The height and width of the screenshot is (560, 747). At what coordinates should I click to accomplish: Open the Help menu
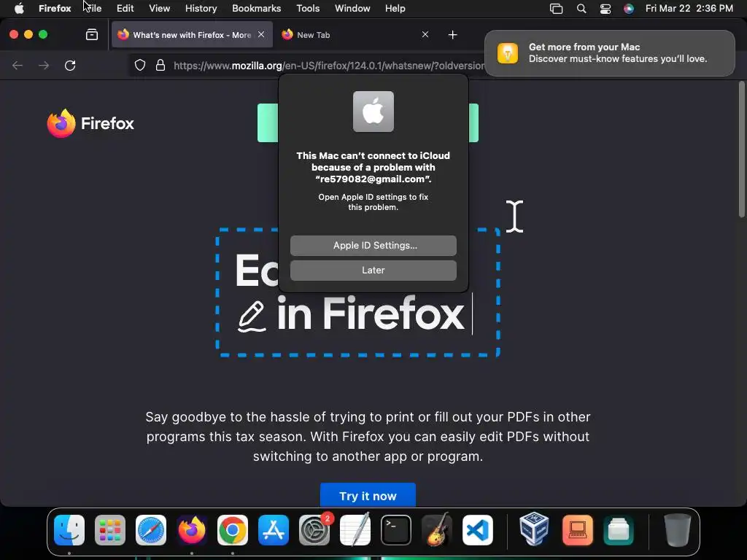[x=395, y=8]
